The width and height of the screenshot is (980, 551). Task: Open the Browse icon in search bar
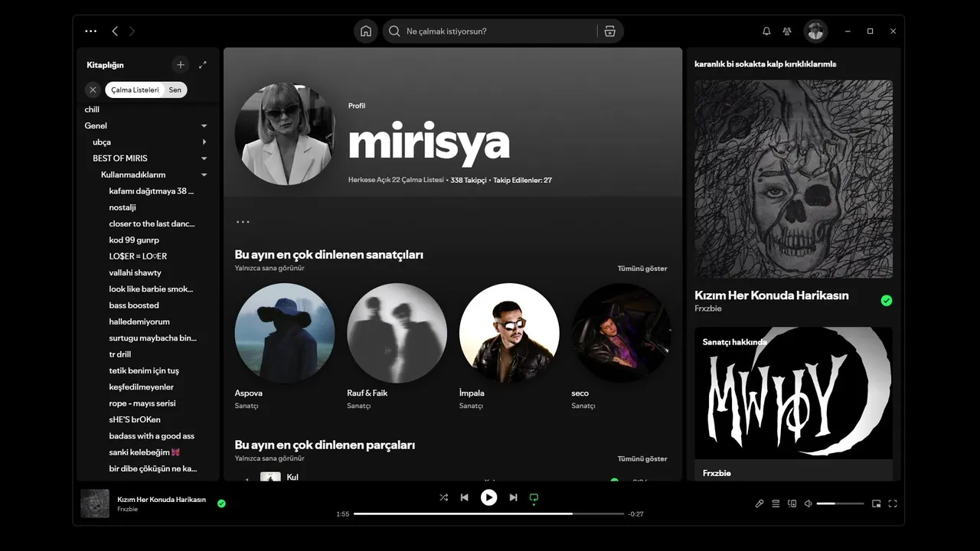(609, 31)
